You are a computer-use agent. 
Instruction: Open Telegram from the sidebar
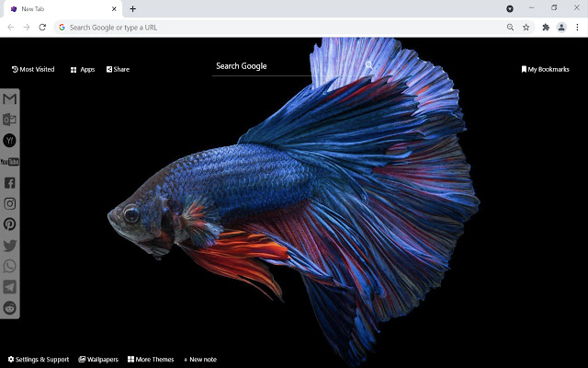(10, 287)
